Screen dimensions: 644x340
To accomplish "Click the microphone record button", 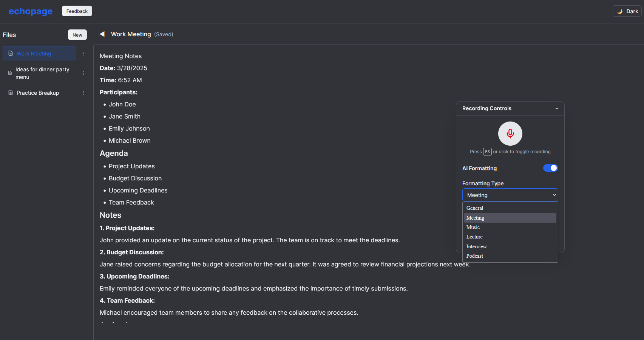I will (x=510, y=134).
